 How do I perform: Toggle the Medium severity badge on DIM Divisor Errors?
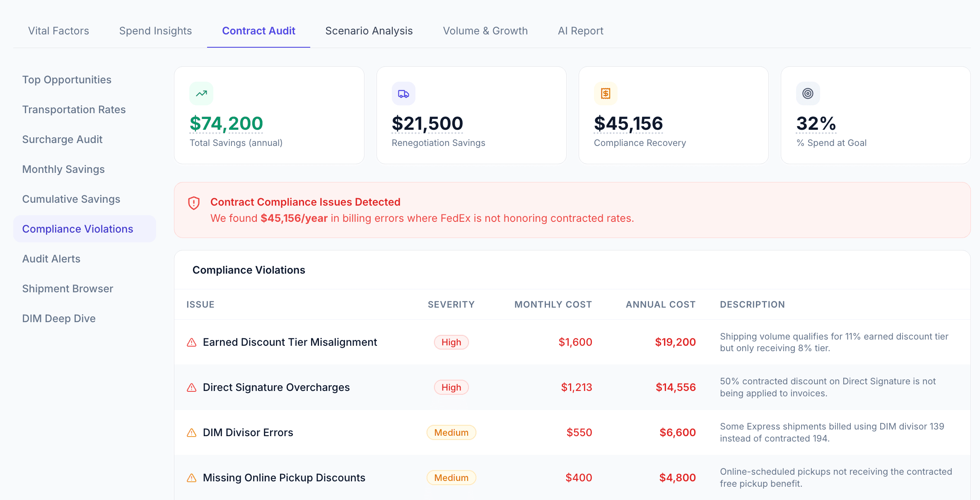[451, 432]
